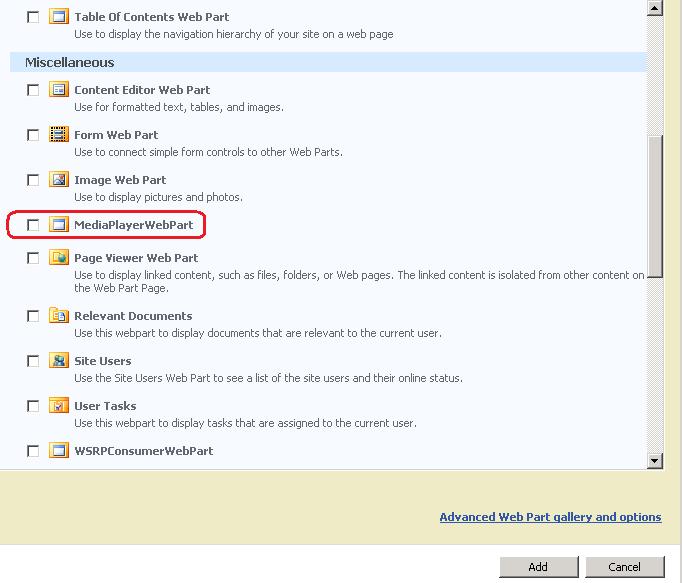Click the 'documents that are relevant' description
Screen dimensions: 682x583
pyautogui.click(x=258, y=333)
